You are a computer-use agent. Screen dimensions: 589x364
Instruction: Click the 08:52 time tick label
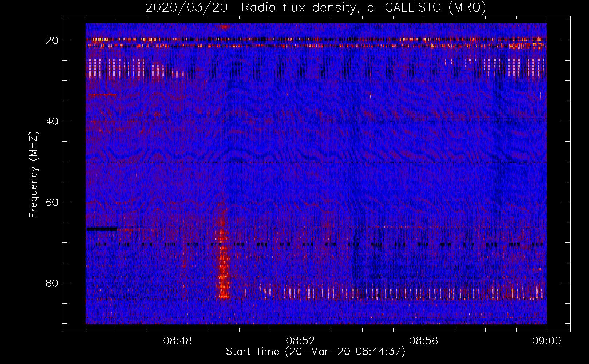coord(301,341)
